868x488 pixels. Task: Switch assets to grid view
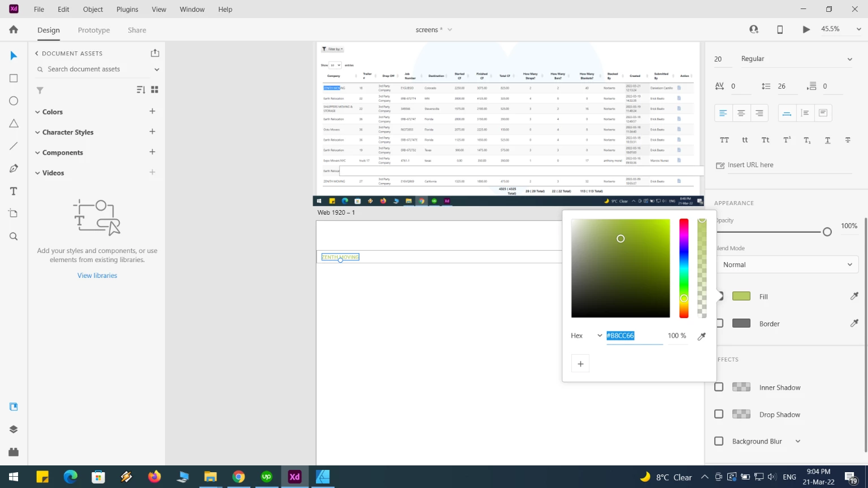155,90
